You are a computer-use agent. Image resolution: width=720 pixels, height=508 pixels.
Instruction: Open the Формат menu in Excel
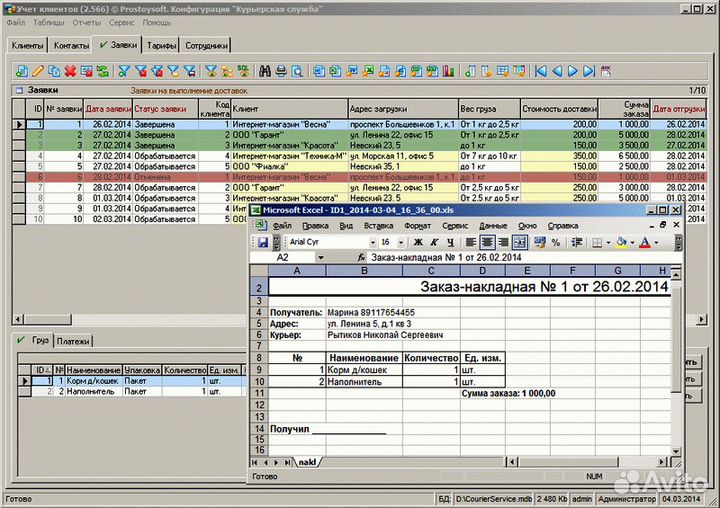coord(417,226)
